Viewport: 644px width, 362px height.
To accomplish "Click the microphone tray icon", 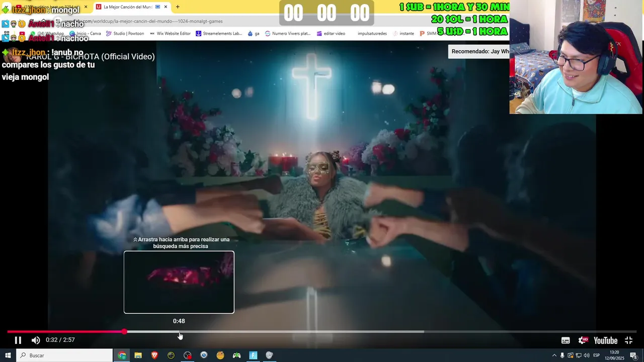I will 562,355.
